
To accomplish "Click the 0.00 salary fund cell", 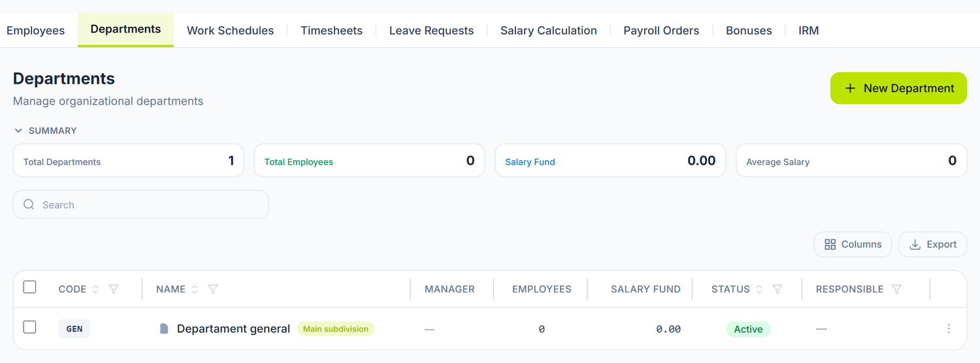I will 668,329.
